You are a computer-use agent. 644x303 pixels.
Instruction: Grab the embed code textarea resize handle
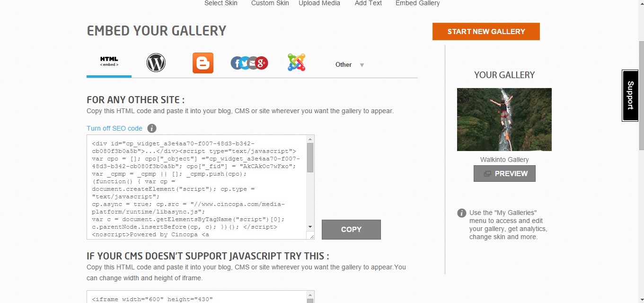(311, 235)
